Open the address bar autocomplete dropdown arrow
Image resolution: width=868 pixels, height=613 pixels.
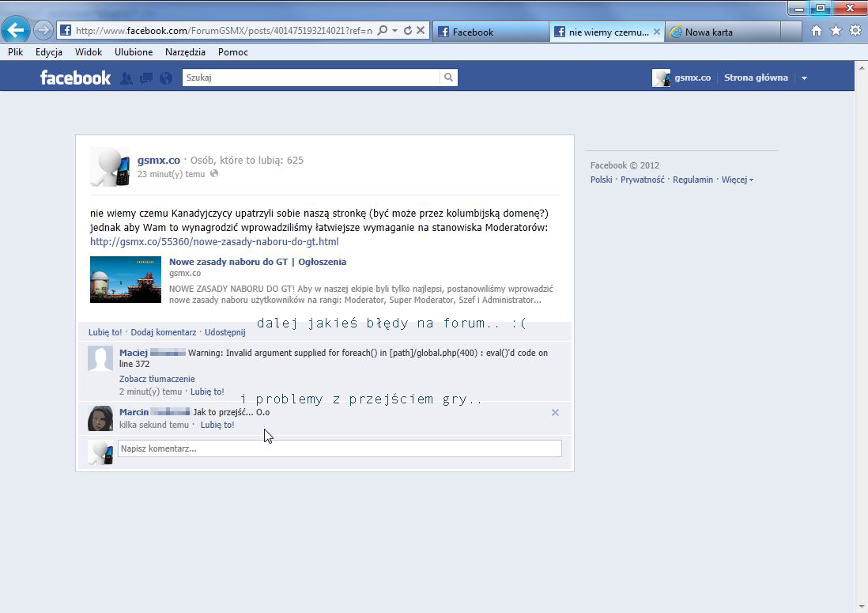pos(395,31)
